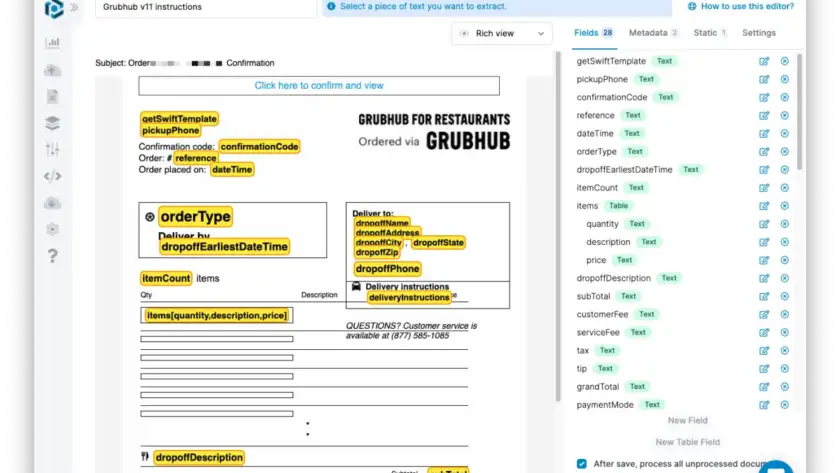Click the layers stack icon in sidebar
The width and height of the screenshot is (840, 473).
pos(52,123)
